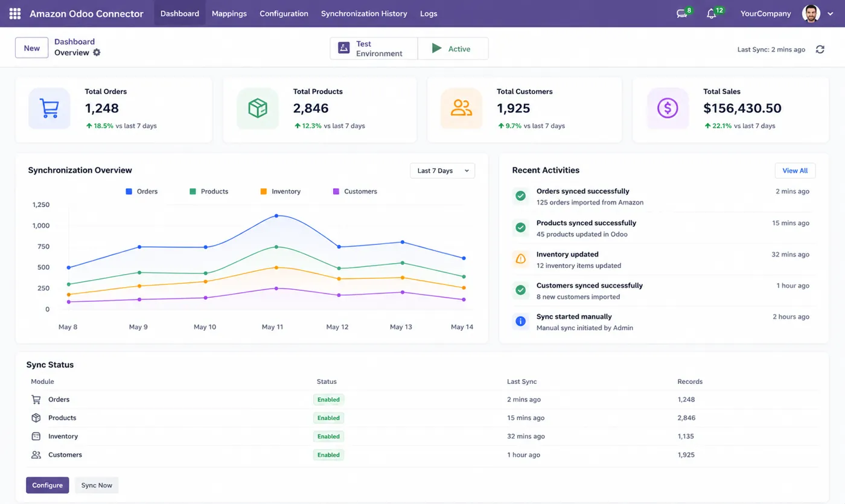Click the Last Sync column header

[522, 381]
